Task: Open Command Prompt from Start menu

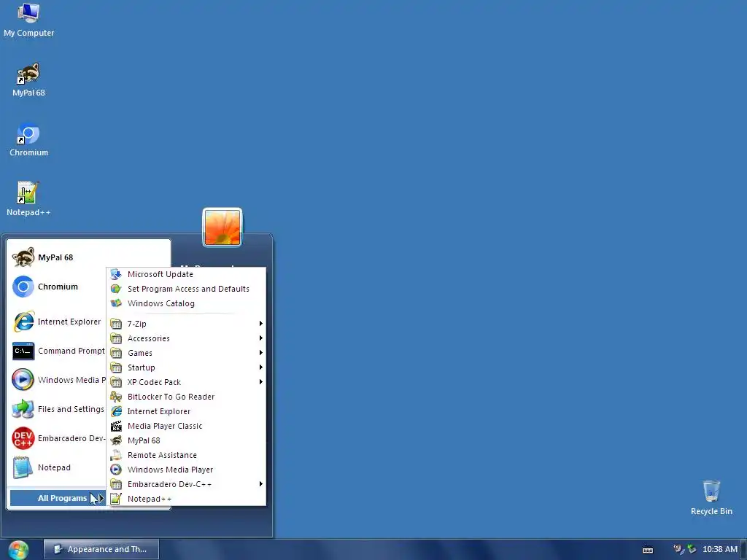Action: (57, 351)
